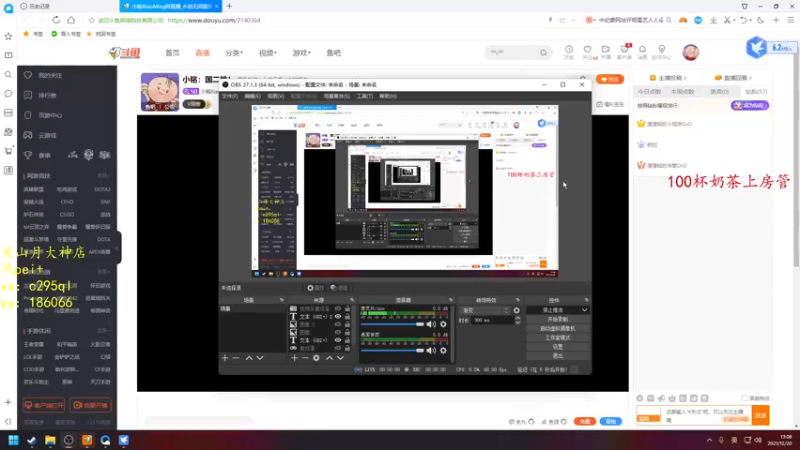
Task: Mute the 麦克风/Aux channel speaker
Action: pyautogui.click(x=432, y=324)
